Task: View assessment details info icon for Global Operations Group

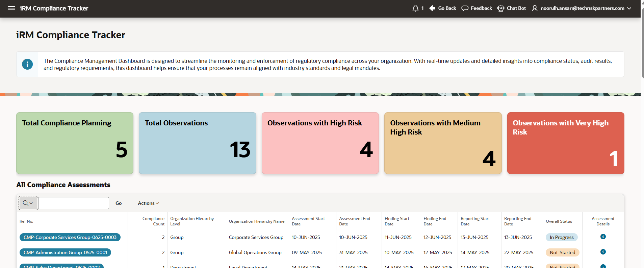Action: tap(603, 252)
